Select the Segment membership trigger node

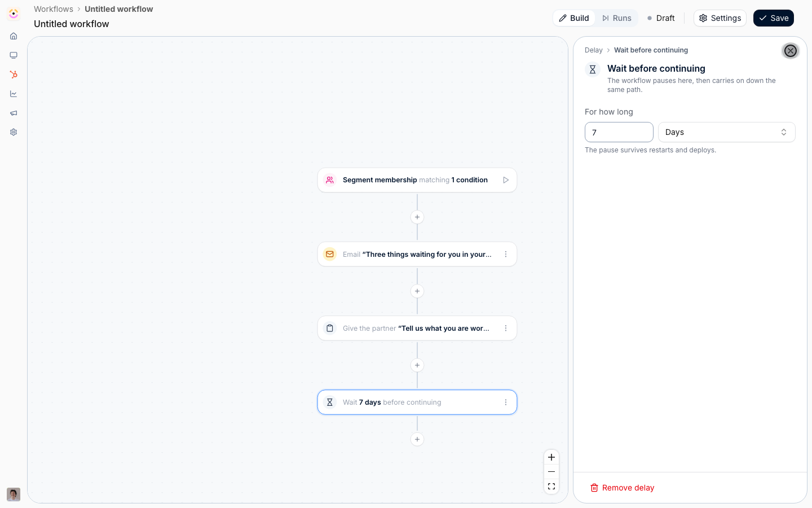417,180
